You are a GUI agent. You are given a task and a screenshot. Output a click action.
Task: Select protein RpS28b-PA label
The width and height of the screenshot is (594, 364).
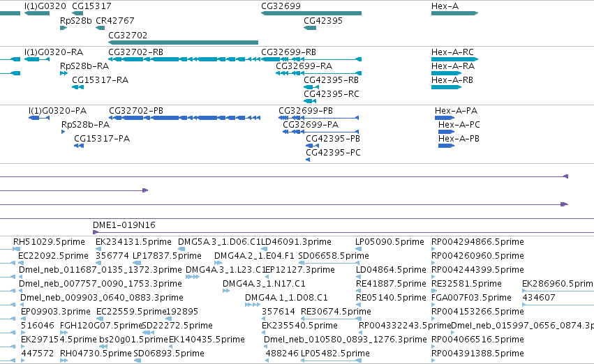tap(86, 125)
